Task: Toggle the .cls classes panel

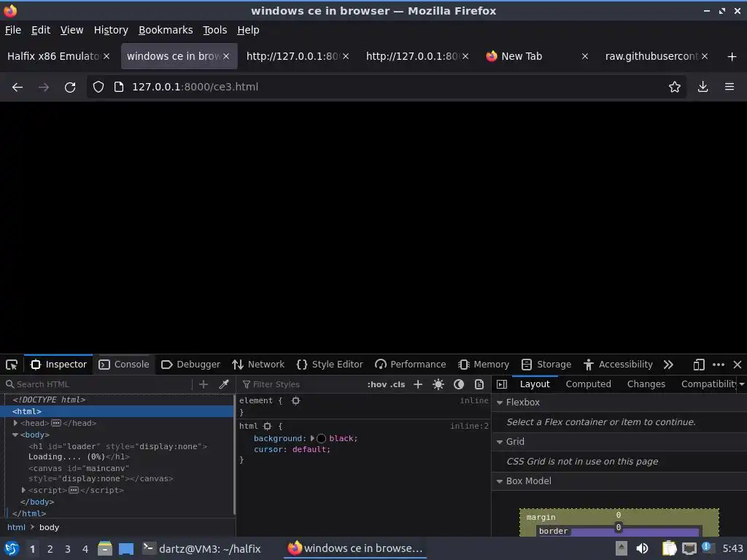Action: (398, 384)
